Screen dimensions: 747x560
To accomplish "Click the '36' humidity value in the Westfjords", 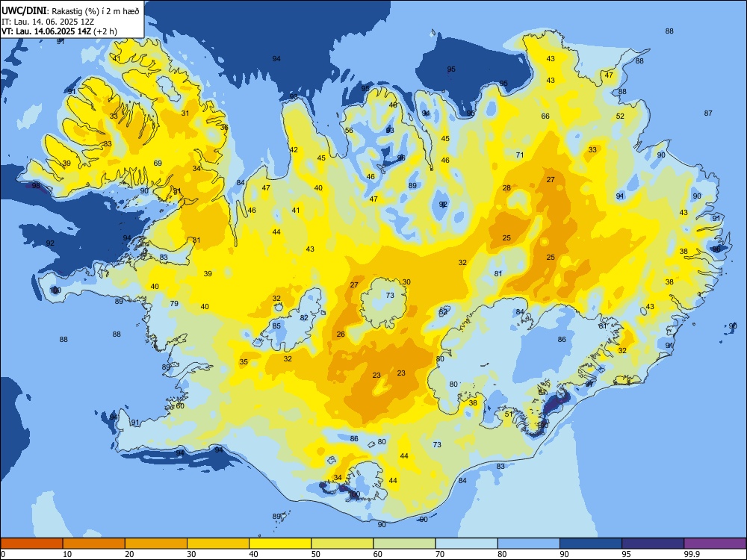I will [x=224, y=127].
